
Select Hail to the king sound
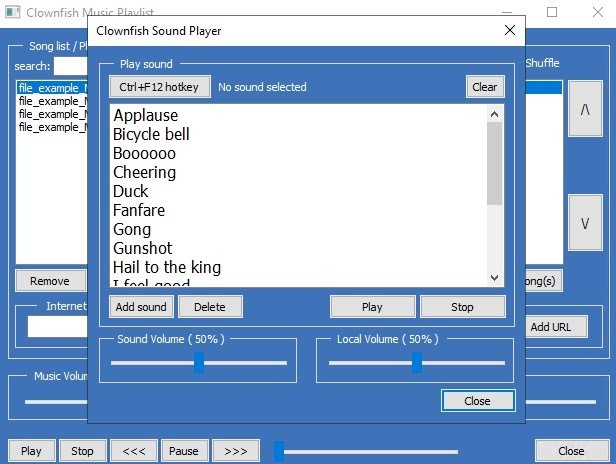tap(300, 267)
